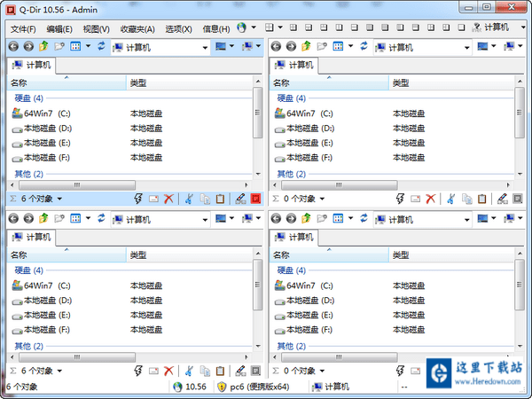Open globe dropdown arrow in menu bar
The height and width of the screenshot is (399, 532).
[254, 27]
